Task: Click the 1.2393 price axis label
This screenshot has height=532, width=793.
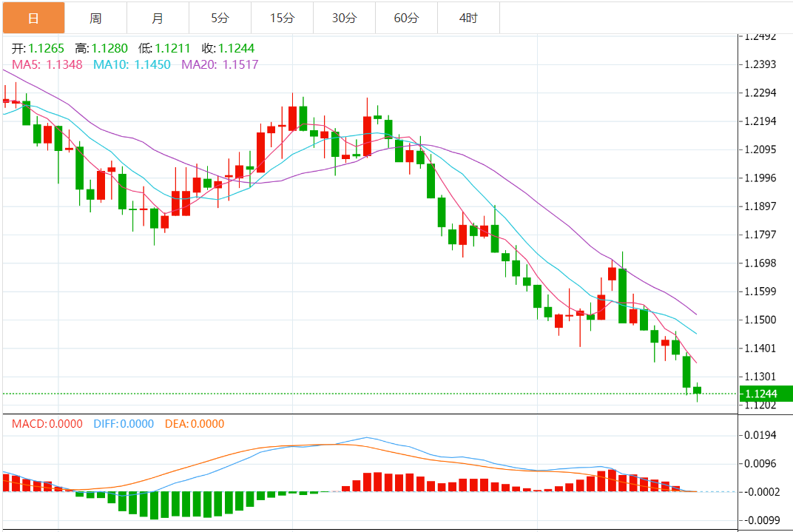Action: tap(760, 64)
